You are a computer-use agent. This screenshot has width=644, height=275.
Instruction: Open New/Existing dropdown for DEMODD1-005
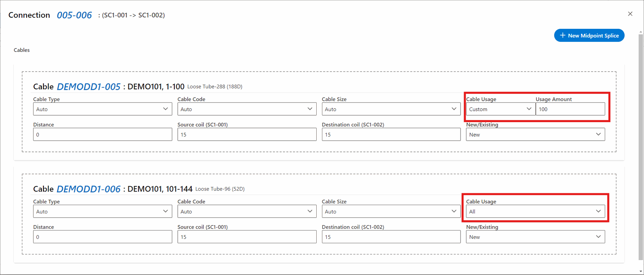tap(535, 134)
